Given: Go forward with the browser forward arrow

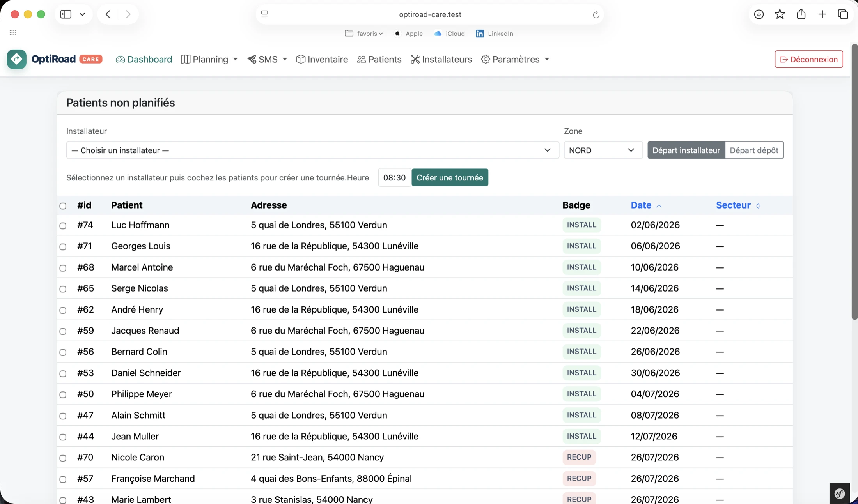Looking at the screenshot, I should point(128,14).
